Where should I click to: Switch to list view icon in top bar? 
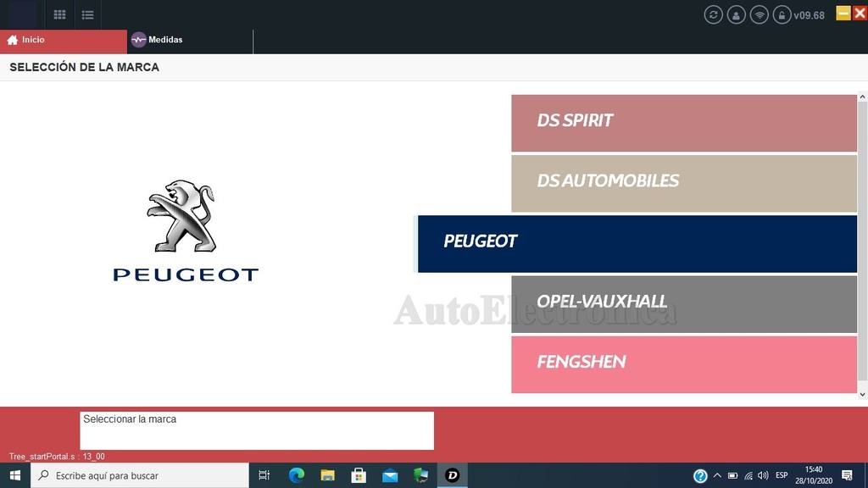click(x=87, y=15)
